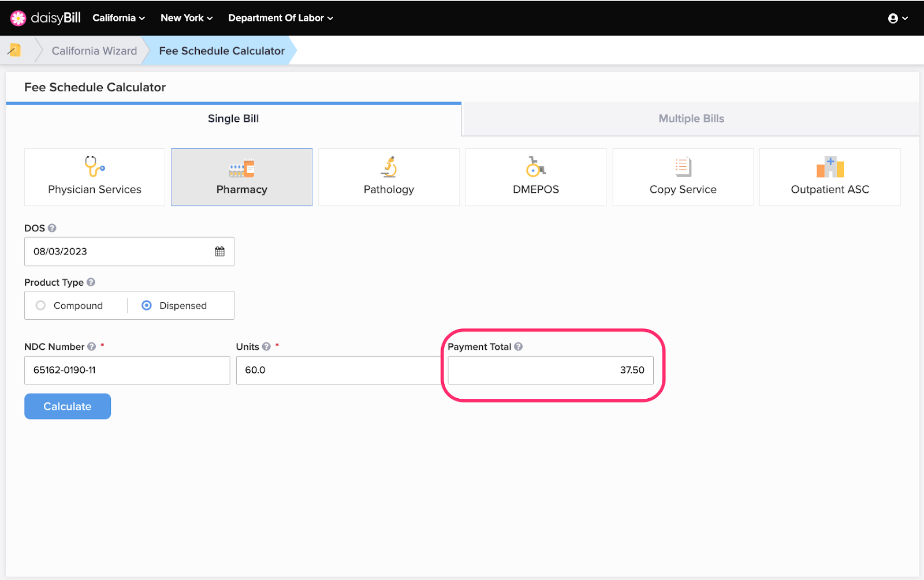Click the home breadcrumb icon
The image size is (924, 580).
point(14,50)
